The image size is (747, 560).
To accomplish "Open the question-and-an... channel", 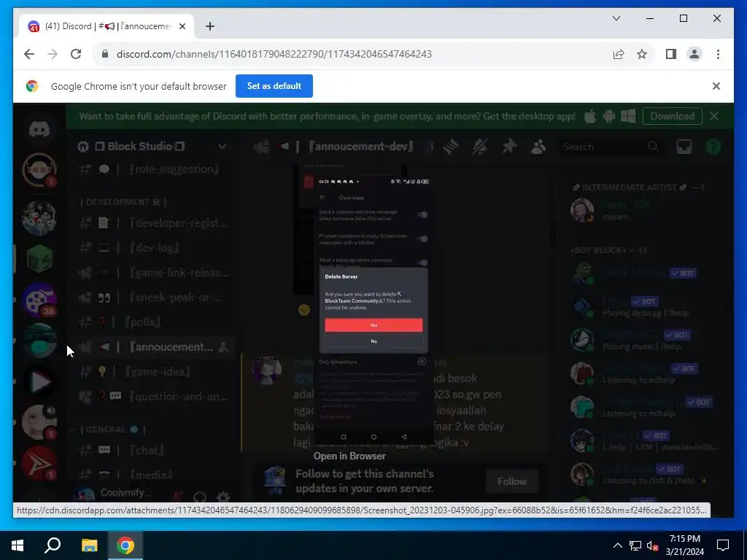I will 152,396.
